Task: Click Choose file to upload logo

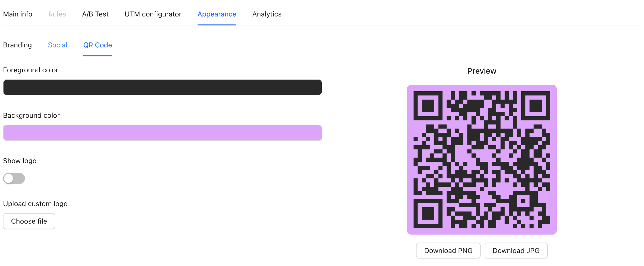Action: coord(29,221)
